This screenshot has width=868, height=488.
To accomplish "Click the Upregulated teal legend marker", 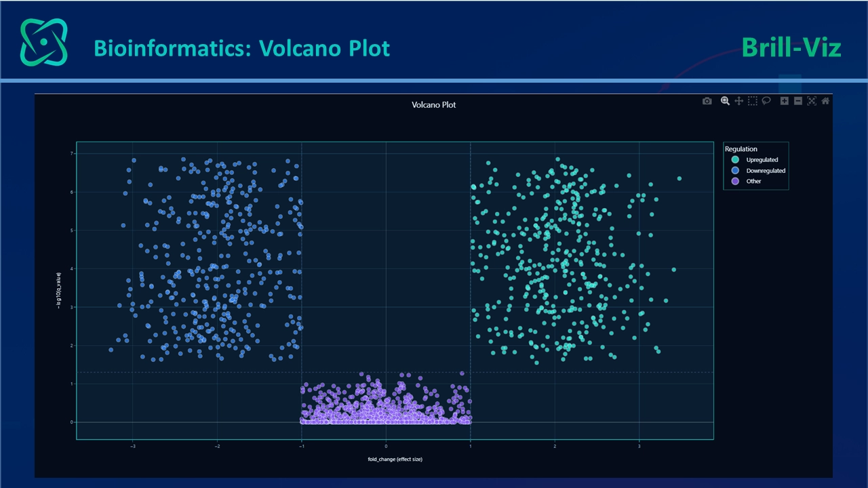I will (x=735, y=160).
